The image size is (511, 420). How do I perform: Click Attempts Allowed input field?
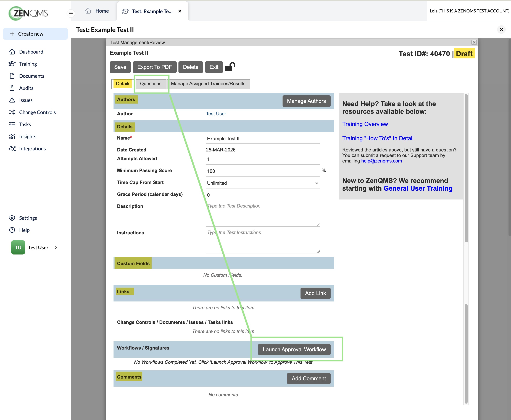tap(263, 159)
